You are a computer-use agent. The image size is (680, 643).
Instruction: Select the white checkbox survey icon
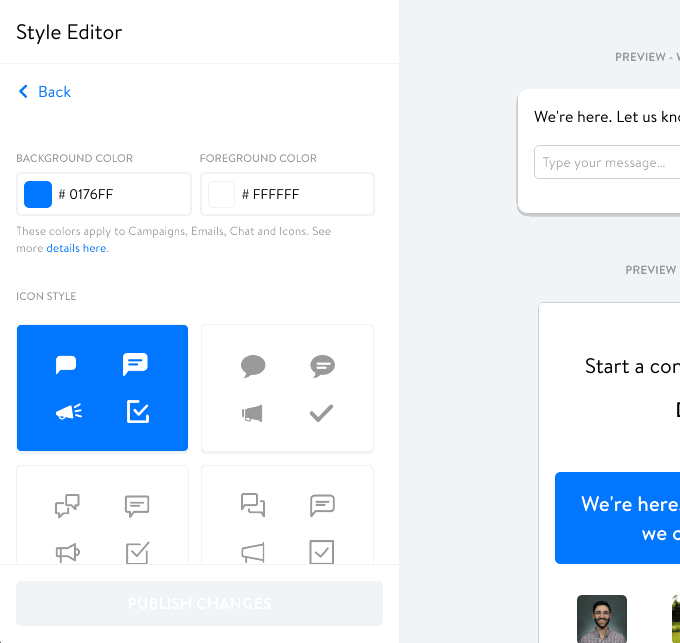pyautogui.click(x=138, y=411)
